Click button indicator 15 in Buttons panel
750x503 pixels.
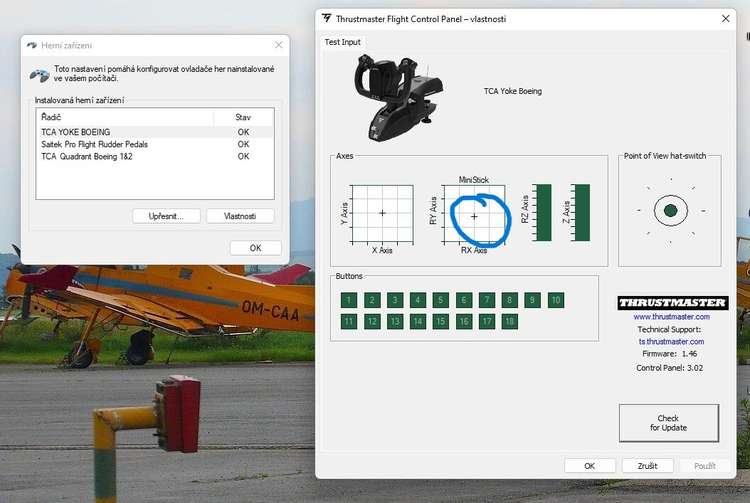[441, 321]
